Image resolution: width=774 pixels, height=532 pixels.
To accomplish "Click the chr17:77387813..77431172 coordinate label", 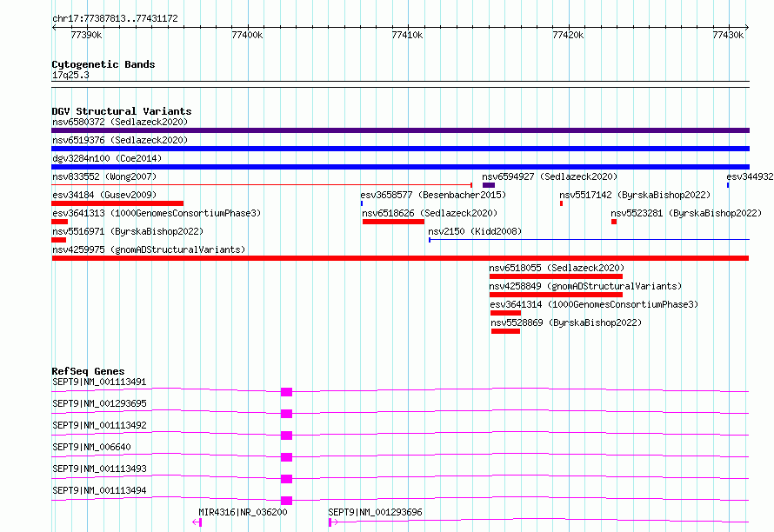I will pyautogui.click(x=115, y=18).
